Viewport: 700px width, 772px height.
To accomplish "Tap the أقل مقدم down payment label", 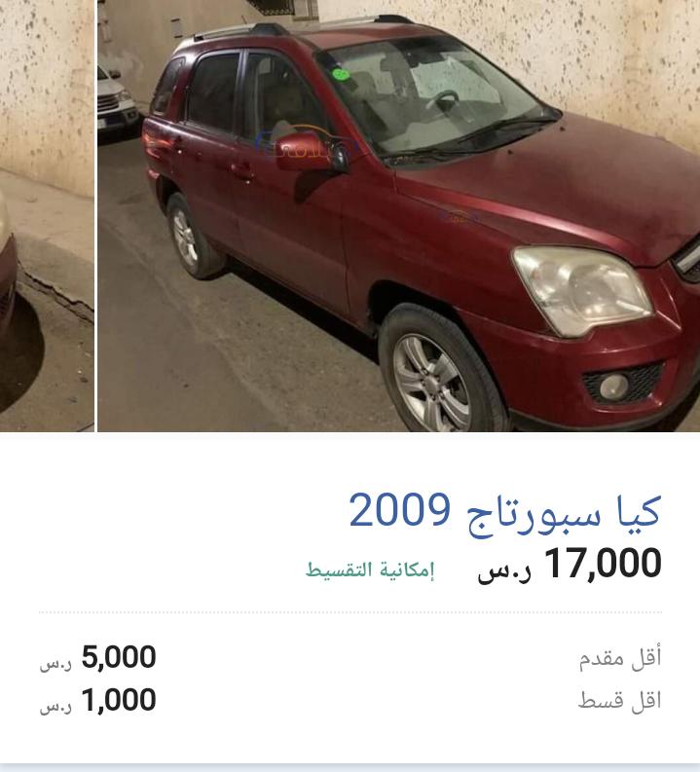I will 620,657.
